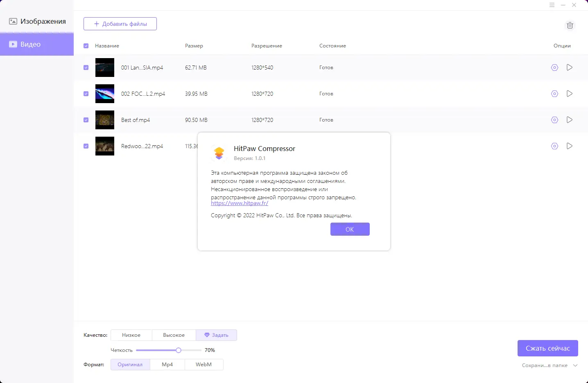
Task: Switch to the Изображения tab
Action: [x=37, y=21]
